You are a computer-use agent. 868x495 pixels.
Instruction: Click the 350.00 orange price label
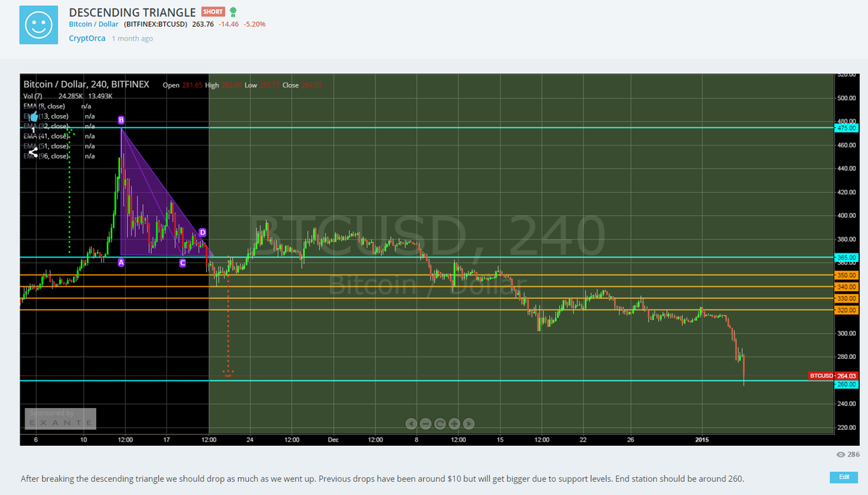point(846,275)
